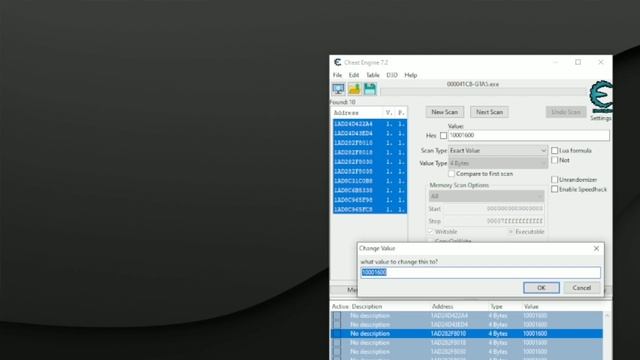Open a cheat table folder icon
Screen dimensions: 640x360
(x=354, y=89)
